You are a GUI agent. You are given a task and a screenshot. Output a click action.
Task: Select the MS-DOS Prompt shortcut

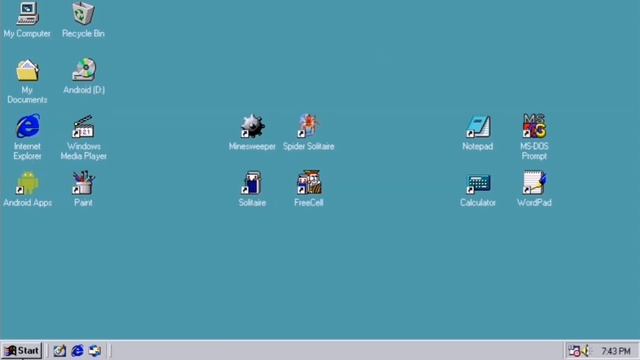[x=534, y=126]
